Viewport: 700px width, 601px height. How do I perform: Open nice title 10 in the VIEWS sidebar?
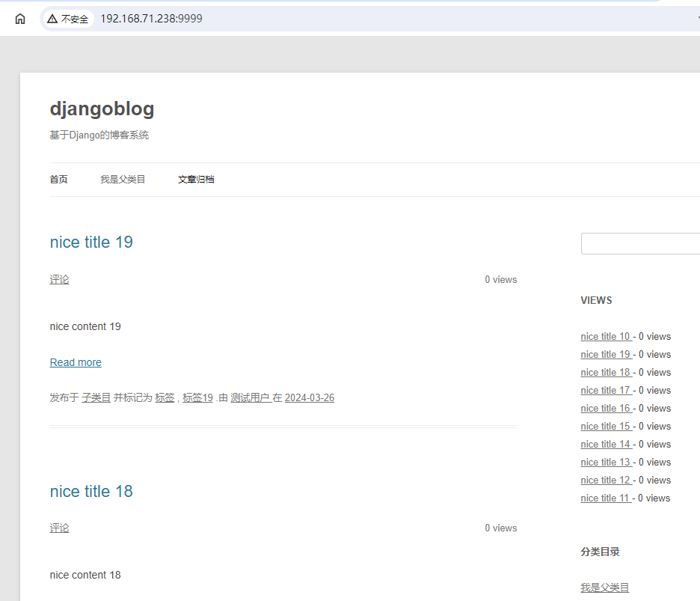click(x=606, y=336)
